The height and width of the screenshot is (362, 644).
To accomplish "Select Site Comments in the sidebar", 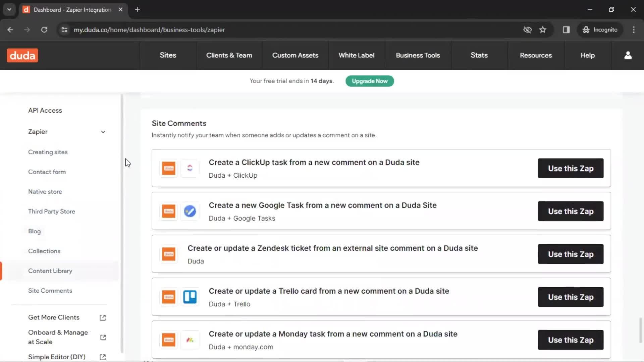I will 50,290.
